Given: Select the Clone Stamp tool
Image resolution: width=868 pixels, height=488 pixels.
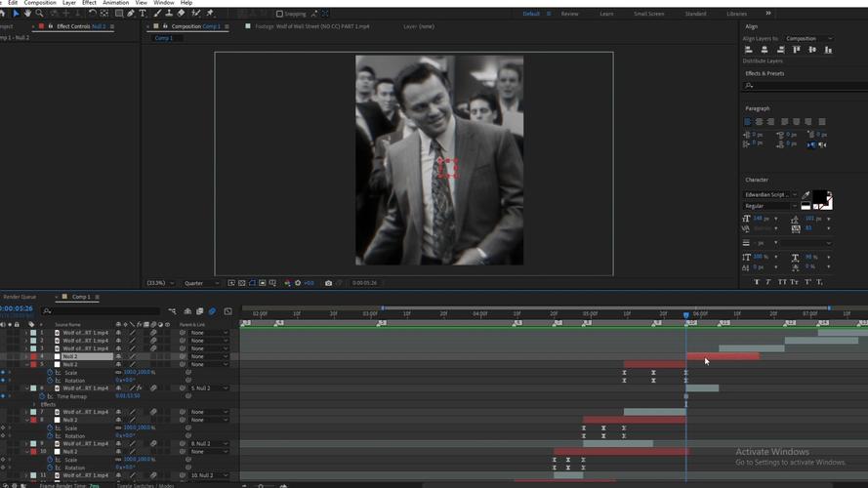Looking at the screenshot, I should 169,14.
